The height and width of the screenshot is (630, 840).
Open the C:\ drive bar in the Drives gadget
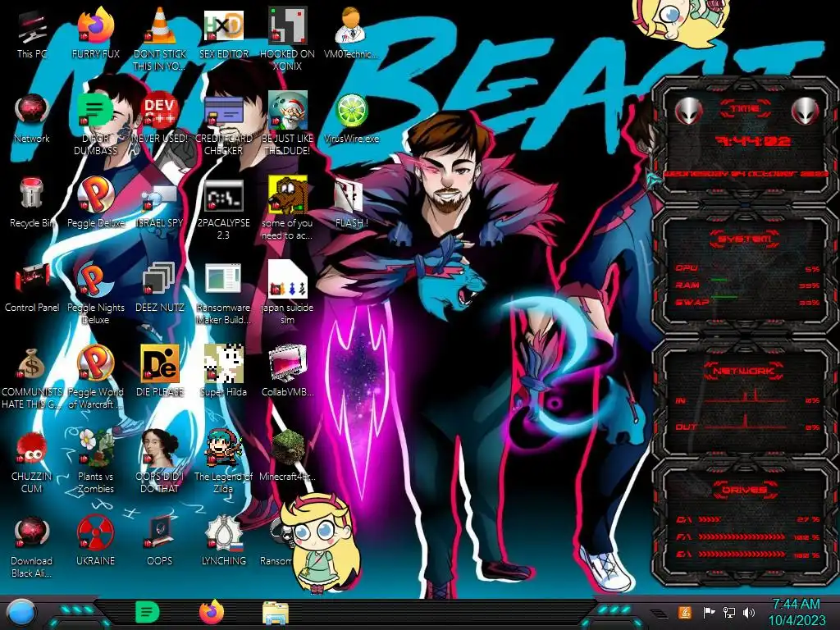(x=747, y=519)
